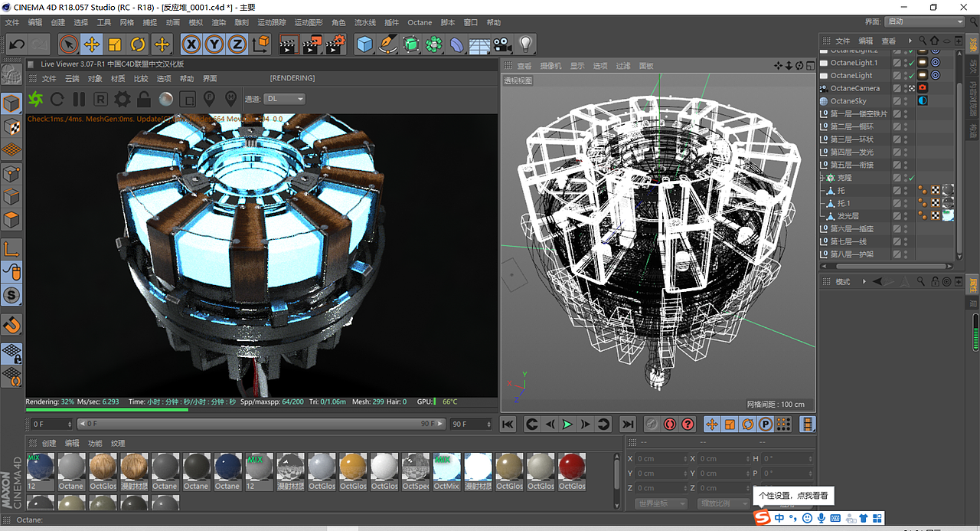Click the object manager search magnifier icon
The image size is (980, 531).
[x=923, y=41]
